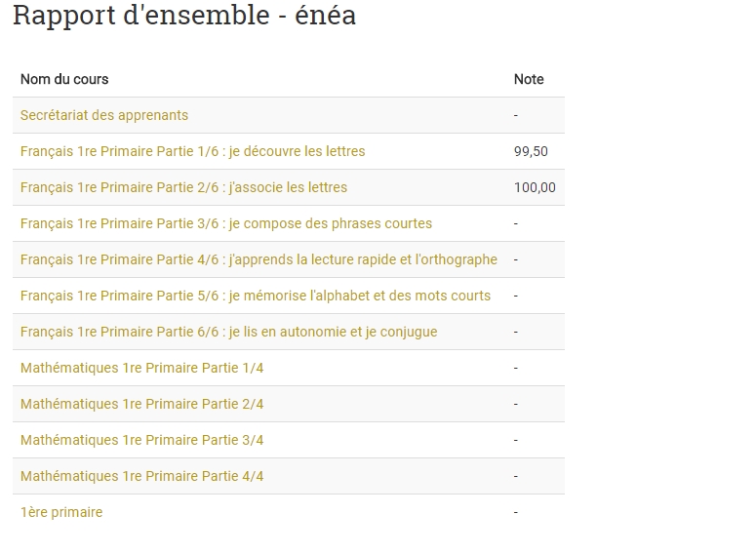Click the empty grade for Mathématiques Partie 1/4

516,368
